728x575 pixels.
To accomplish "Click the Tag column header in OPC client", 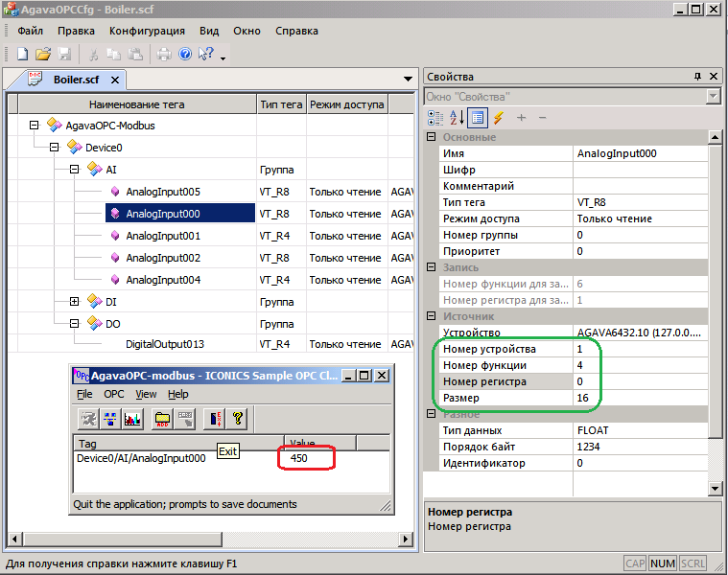I will [178, 444].
